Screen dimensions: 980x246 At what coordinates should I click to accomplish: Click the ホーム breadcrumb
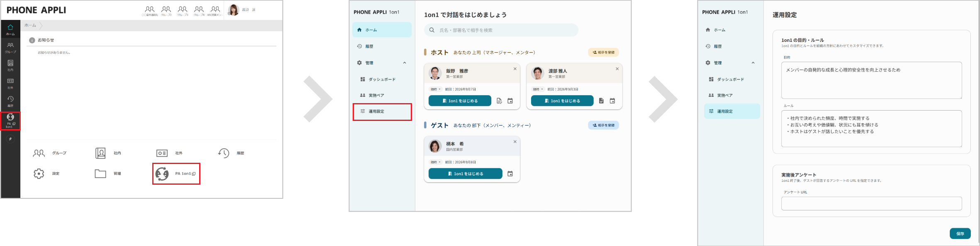tap(30, 25)
